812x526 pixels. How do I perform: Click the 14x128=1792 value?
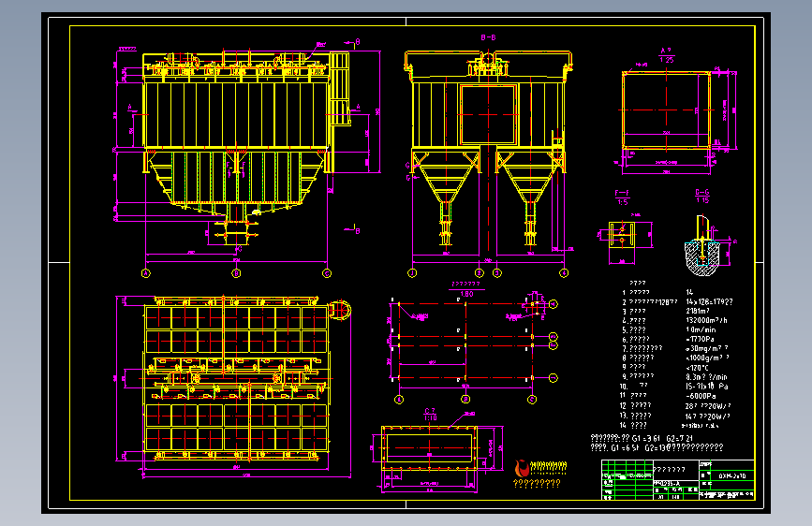coord(709,301)
